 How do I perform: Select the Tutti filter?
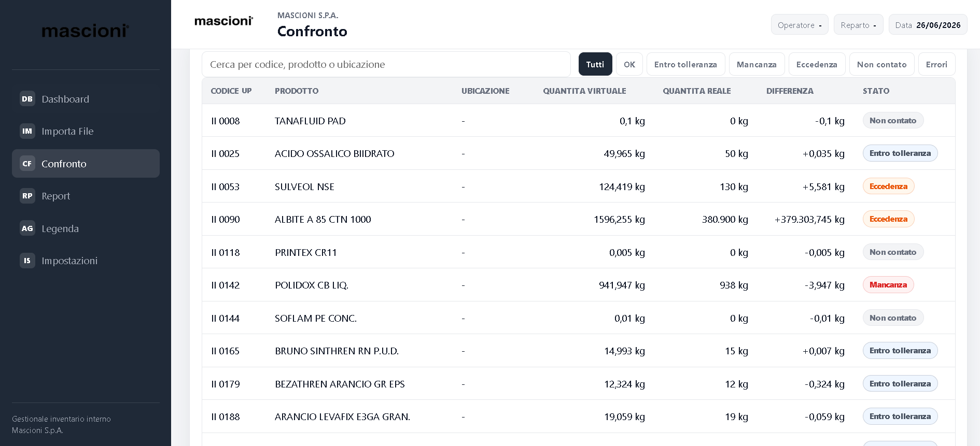click(x=595, y=64)
